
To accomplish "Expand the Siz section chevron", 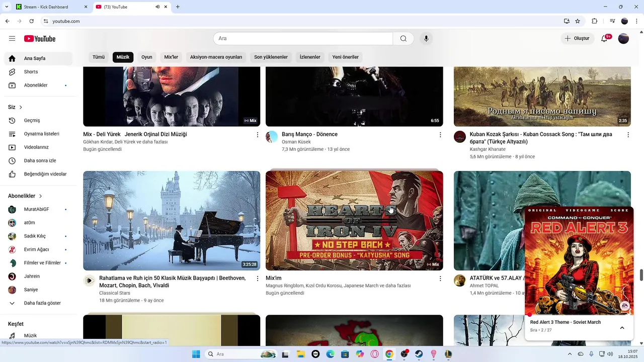I will pos(21,107).
